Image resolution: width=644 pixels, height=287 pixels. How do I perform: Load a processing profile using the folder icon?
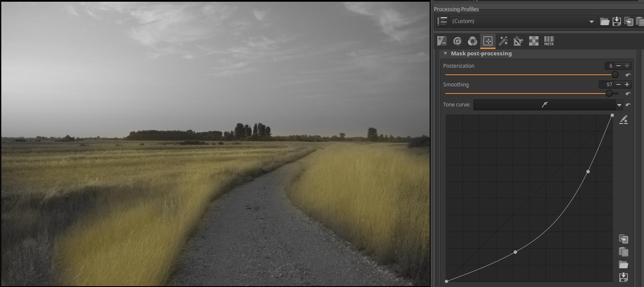(604, 21)
